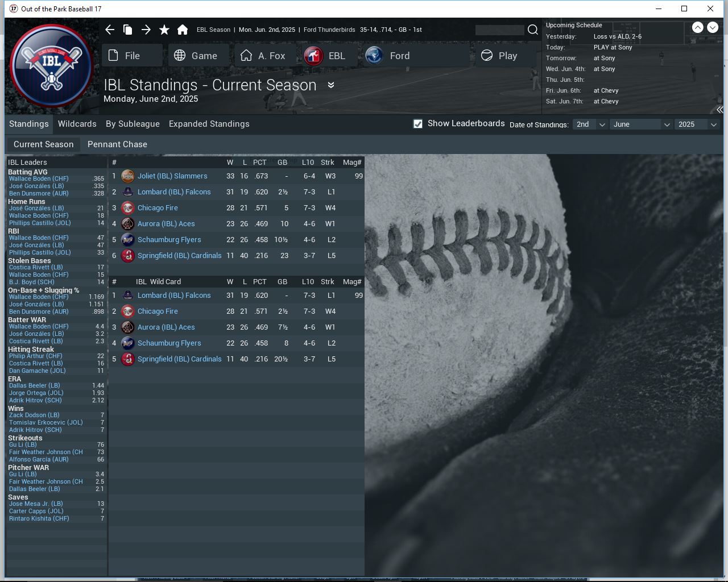This screenshot has height=582, width=728.
Task: Expand the IBL Standings title dropdown chevron
Action: click(x=331, y=85)
